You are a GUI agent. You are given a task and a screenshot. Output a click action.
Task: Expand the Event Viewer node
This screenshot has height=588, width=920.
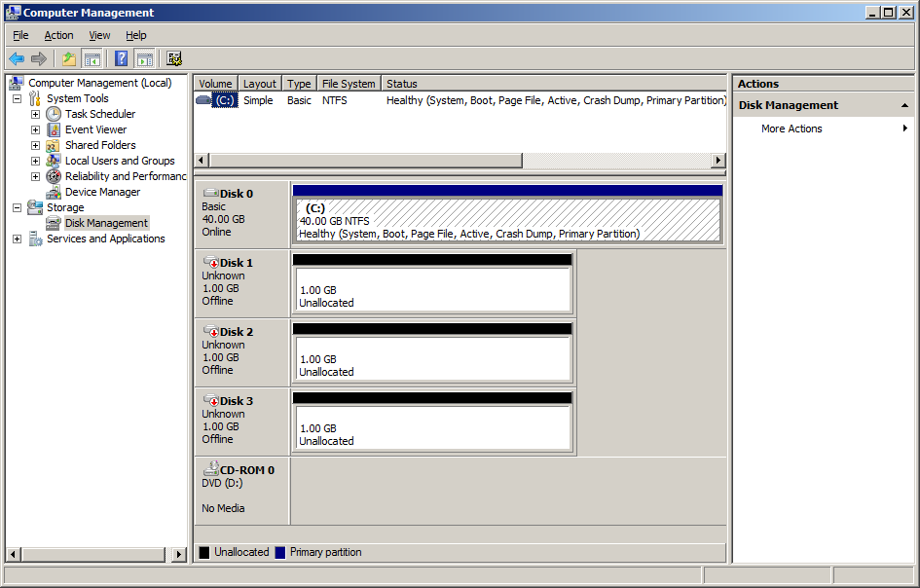pyautogui.click(x=35, y=129)
